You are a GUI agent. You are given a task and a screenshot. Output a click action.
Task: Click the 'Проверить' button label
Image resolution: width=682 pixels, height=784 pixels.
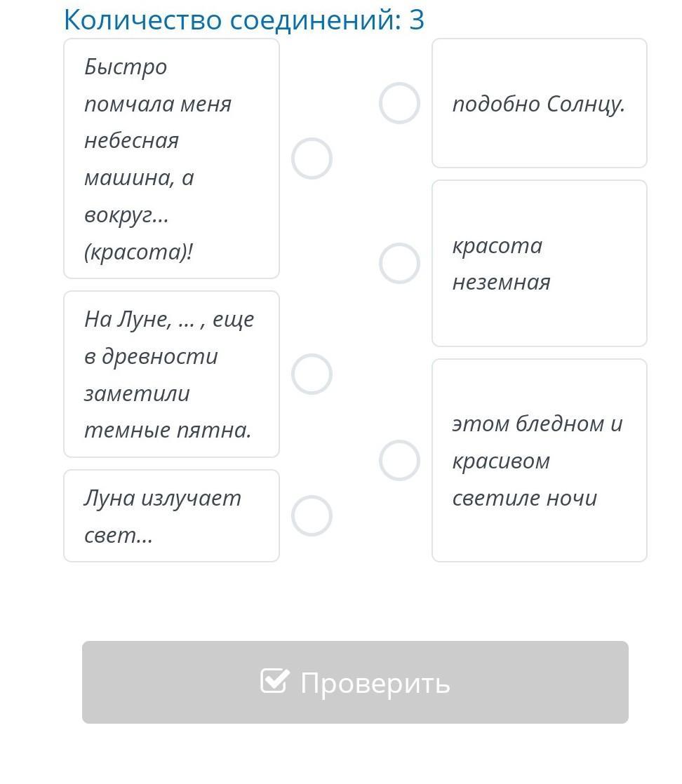point(375,683)
